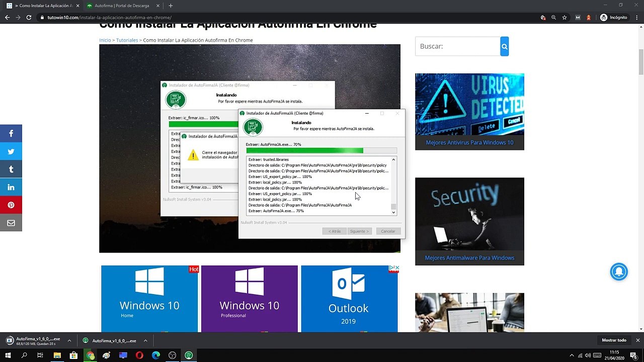The height and width of the screenshot is (362, 644).
Task: Close the downloads bar
Action: 637,340
